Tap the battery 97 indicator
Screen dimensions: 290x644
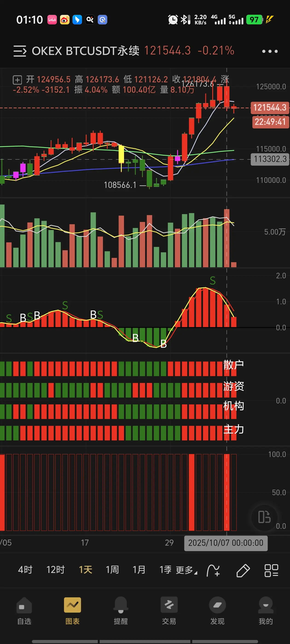[255, 20]
